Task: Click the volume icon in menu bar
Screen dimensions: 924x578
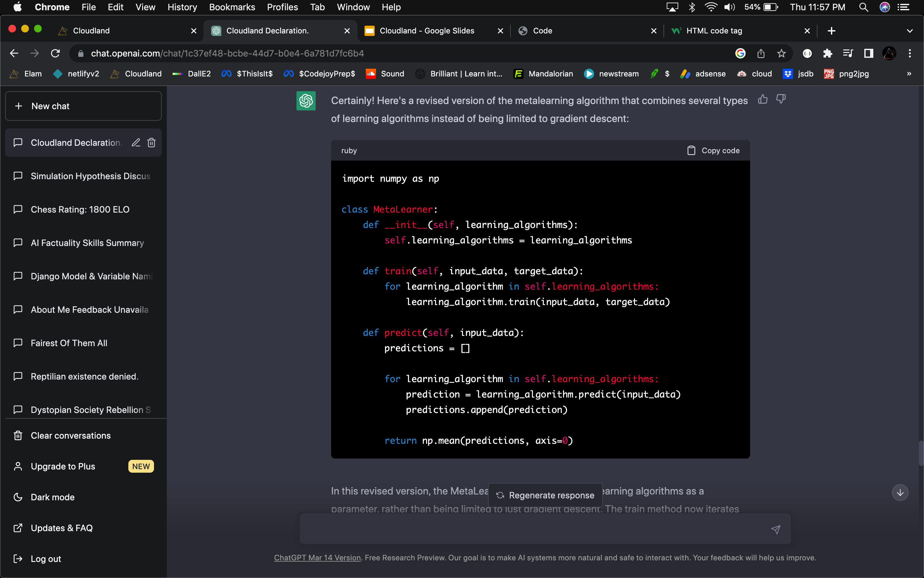Action: coord(729,7)
